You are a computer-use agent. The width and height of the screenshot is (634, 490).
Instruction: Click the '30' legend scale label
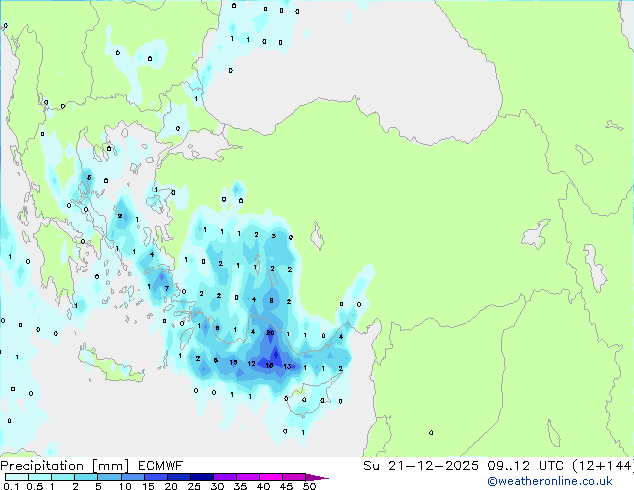217,486
